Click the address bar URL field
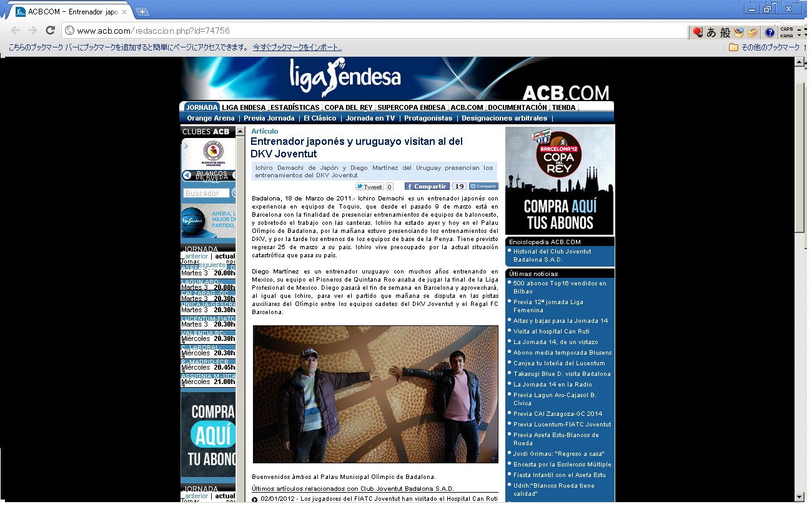 coord(375,31)
